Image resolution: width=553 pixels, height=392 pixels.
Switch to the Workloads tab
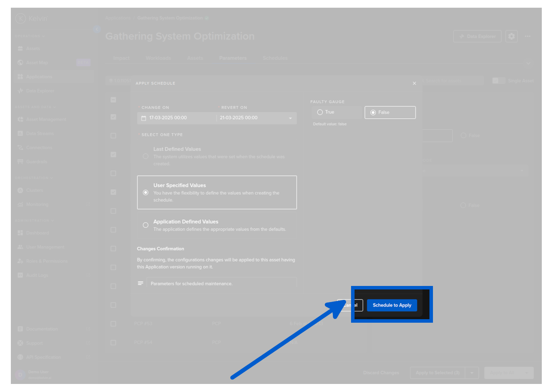[x=158, y=58]
